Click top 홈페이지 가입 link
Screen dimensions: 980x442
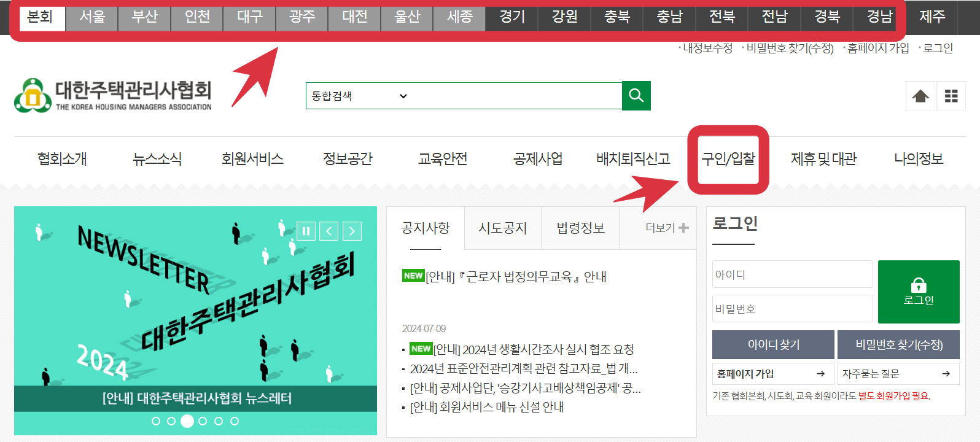coord(878,48)
